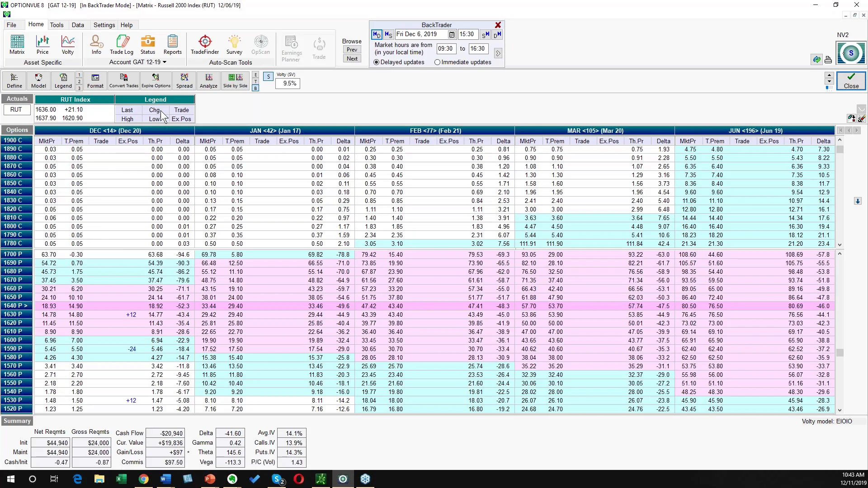Open the Format options
The image size is (868, 488).
click(x=95, y=81)
